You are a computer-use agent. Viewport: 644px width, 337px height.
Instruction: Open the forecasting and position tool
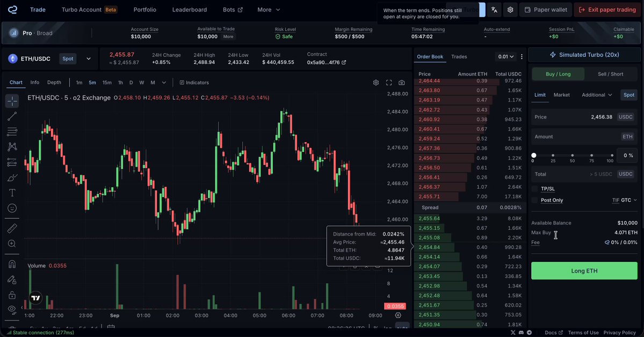[12, 162]
